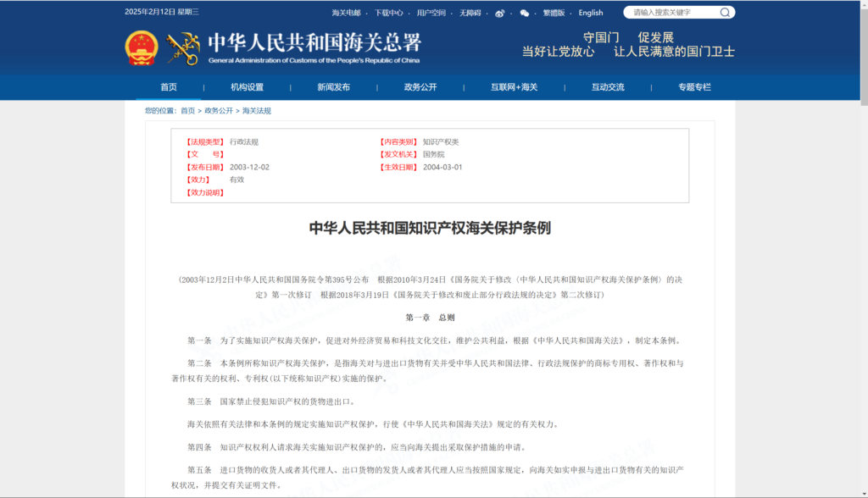The image size is (868, 498).
Task: Open the 机构设置 navigation item
Action: [247, 87]
